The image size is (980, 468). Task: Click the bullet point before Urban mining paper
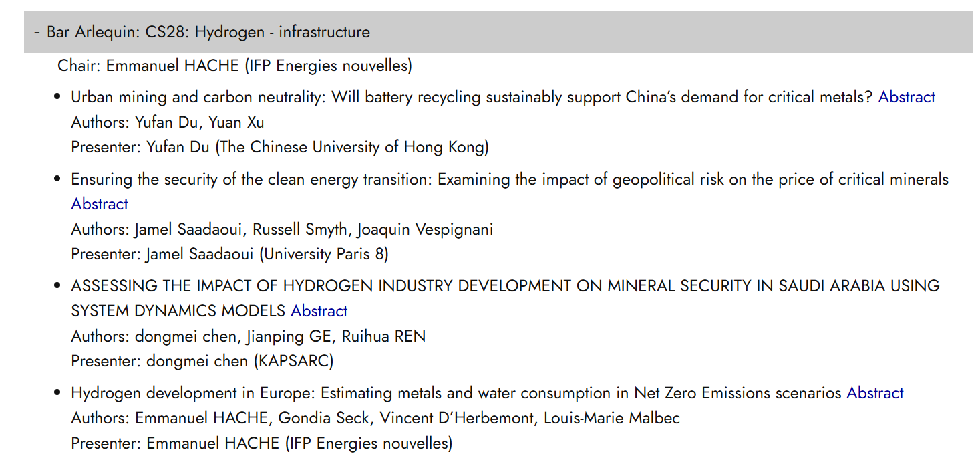point(58,98)
